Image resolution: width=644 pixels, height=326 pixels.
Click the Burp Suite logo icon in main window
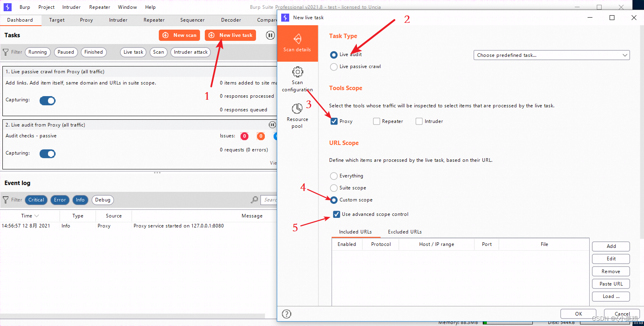coord(8,7)
